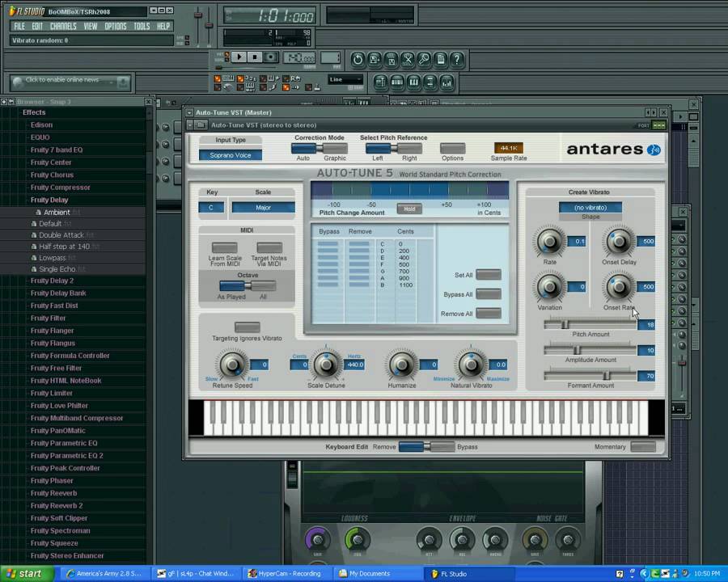This screenshot has height=582, width=728.
Task: Toggle Octave As Played/All switch
Action: (248, 285)
